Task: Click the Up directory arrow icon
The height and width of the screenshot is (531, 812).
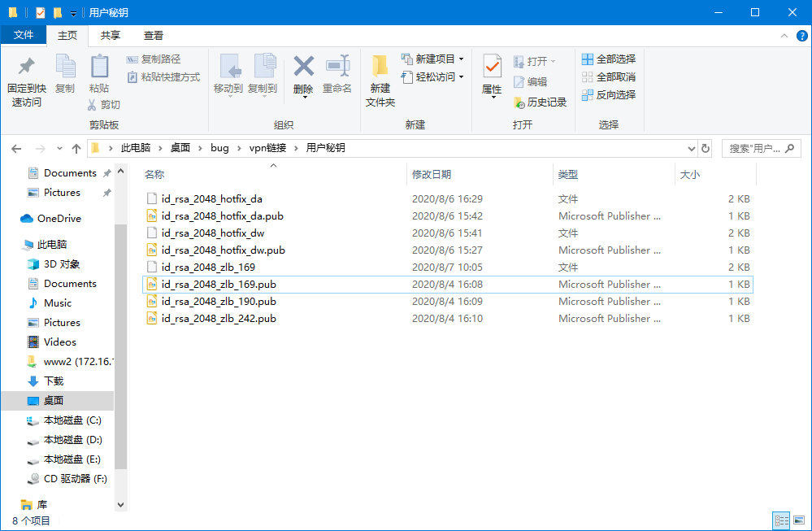Action: (x=76, y=148)
